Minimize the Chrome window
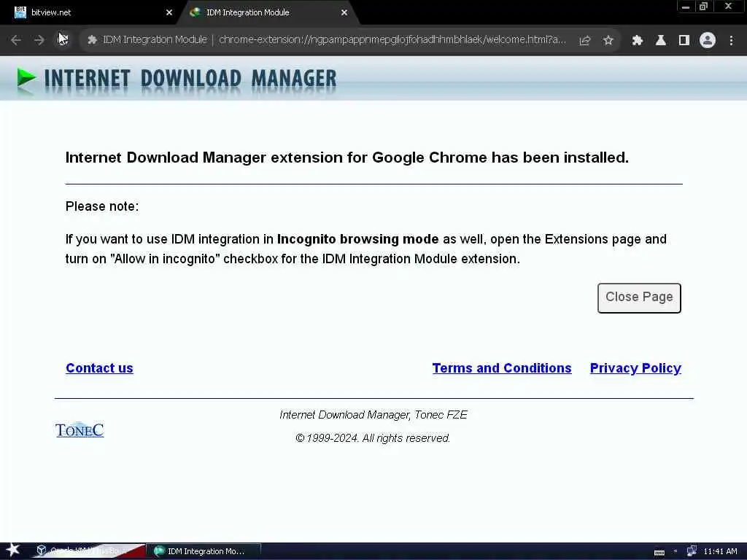 pyautogui.click(x=686, y=7)
